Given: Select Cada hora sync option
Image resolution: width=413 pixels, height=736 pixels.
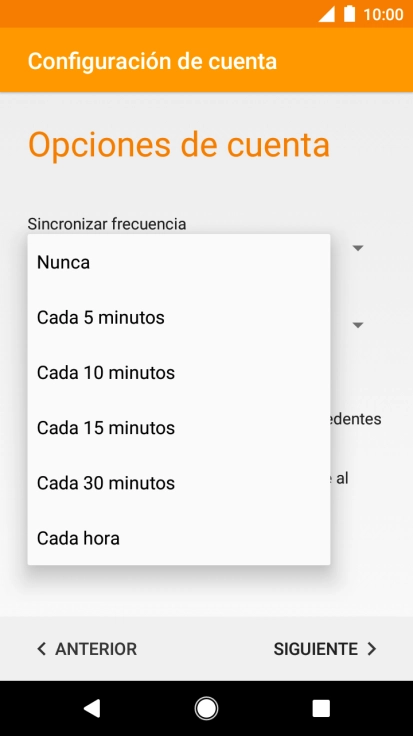Looking at the screenshot, I should point(179,538).
